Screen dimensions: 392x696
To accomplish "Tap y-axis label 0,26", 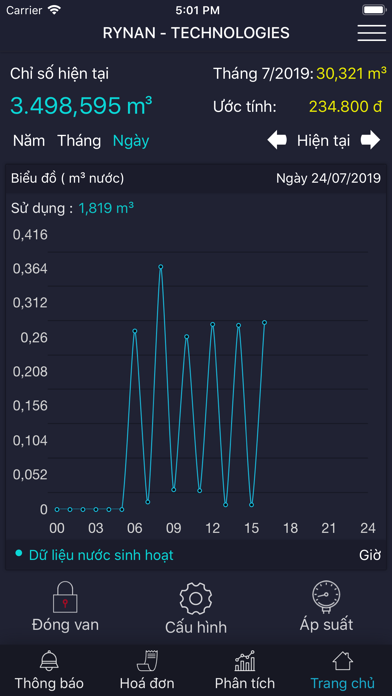I will pyautogui.click(x=34, y=338).
